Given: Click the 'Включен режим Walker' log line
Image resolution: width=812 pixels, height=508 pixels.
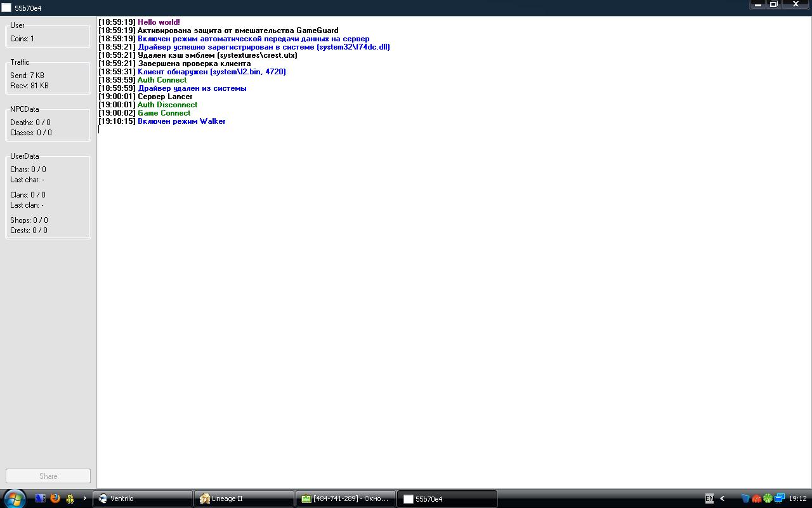Looking at the screenshot, I should (x=162, y=121).
